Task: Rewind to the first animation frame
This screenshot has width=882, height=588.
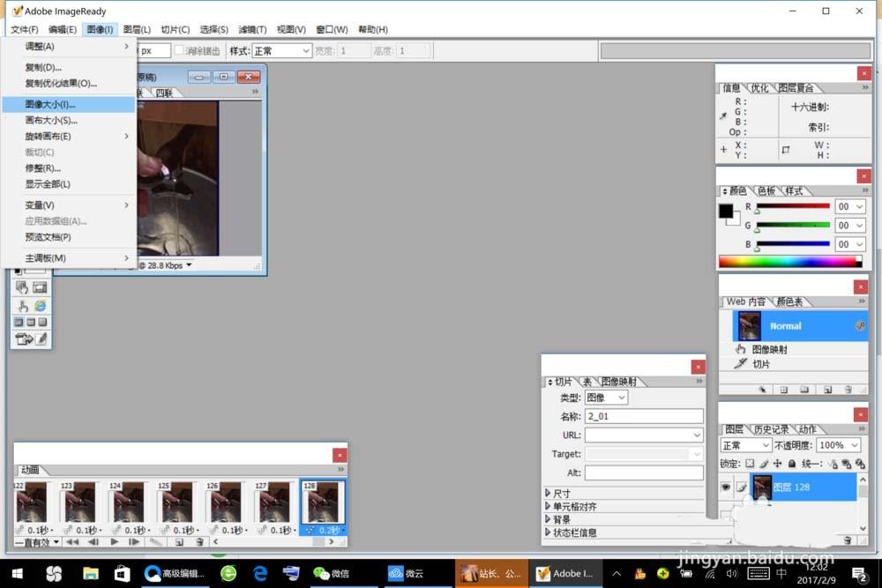Action: (72, 542)
